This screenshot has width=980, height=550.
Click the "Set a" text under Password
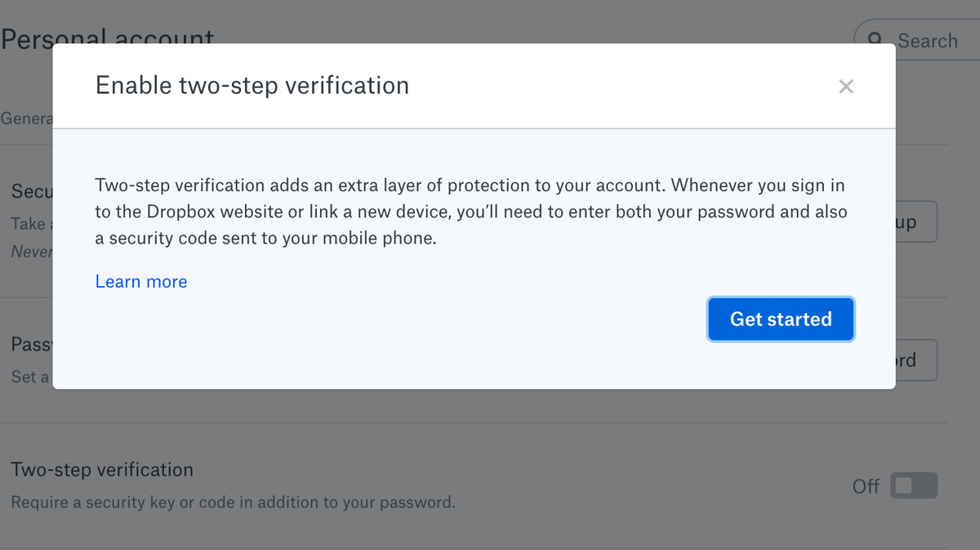(30, 377)
